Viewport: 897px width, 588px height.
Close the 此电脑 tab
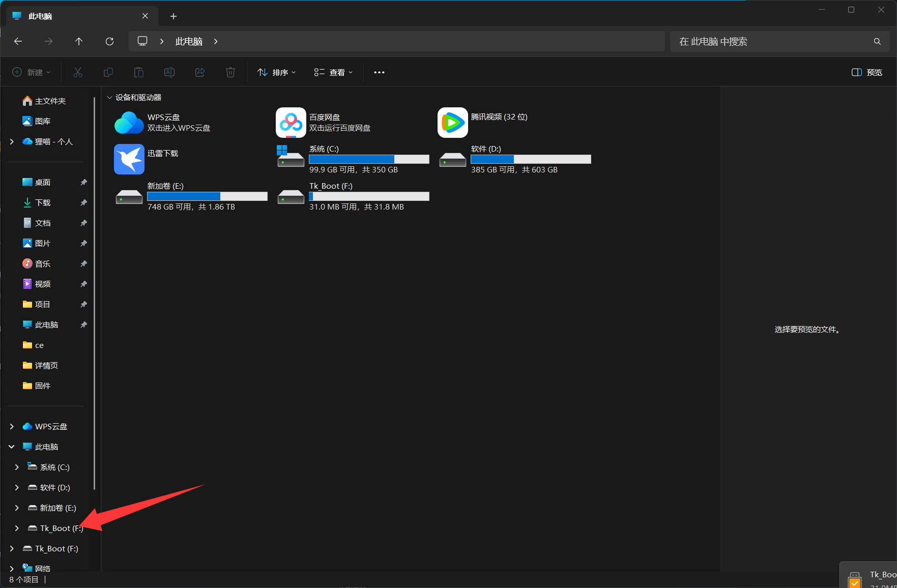pos(145,16)
